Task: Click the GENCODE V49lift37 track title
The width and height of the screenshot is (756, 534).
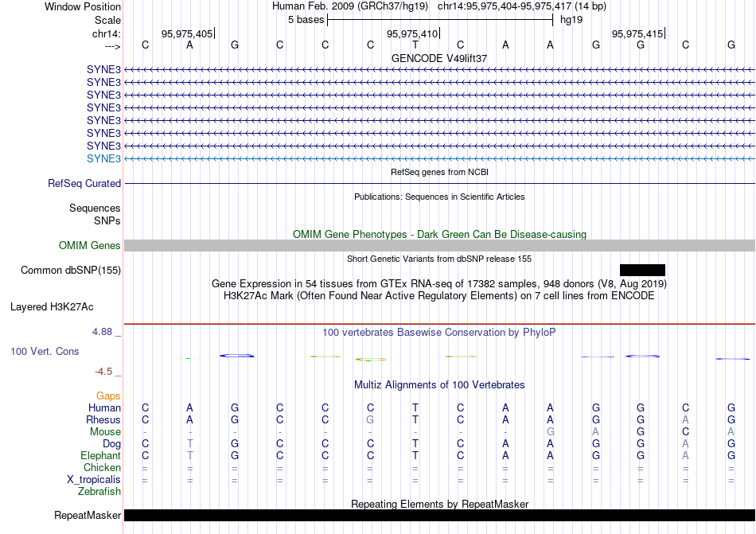Action: pyautogui.click(x=439, y=58)
